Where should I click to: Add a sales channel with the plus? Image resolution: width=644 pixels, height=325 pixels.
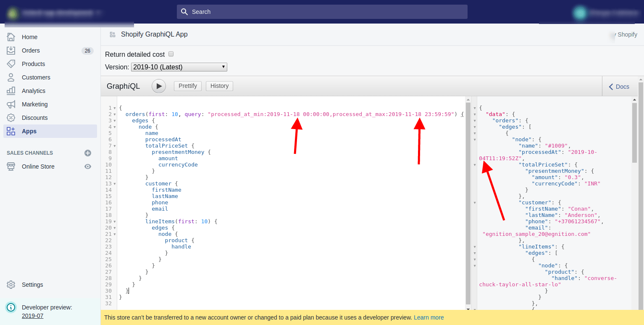(x=87, y=153)
